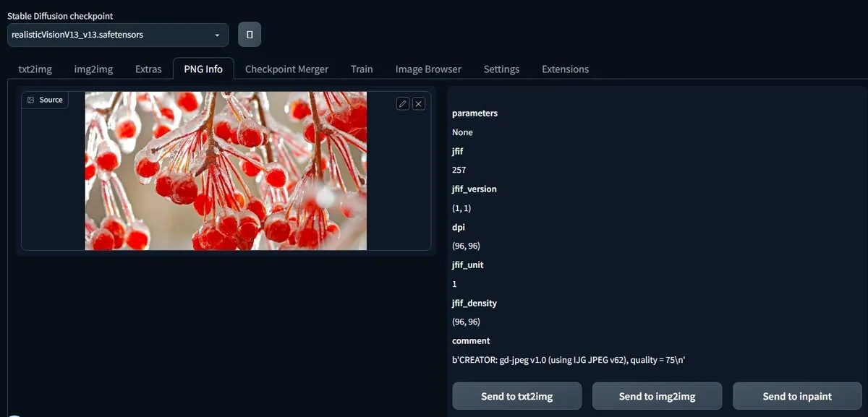Open the Extras tab

point(148,69)
